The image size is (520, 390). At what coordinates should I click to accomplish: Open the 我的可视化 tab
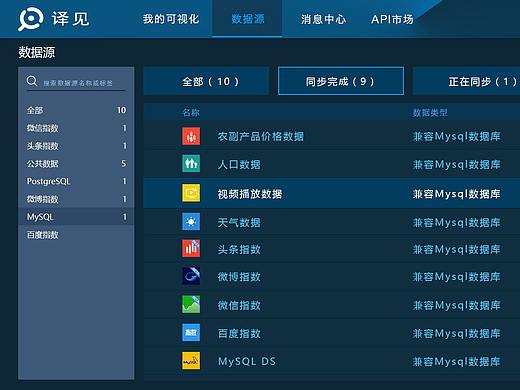tap(171, 19)
